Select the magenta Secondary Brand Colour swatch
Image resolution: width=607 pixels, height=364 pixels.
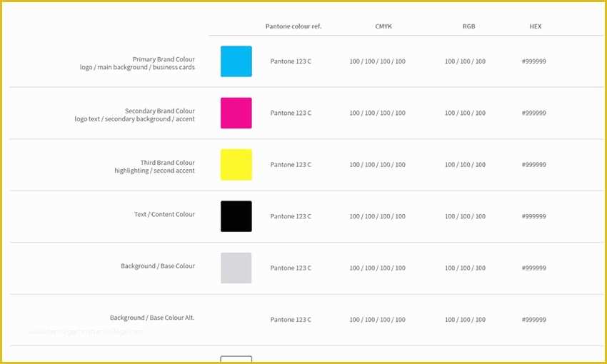click(236, 113)
